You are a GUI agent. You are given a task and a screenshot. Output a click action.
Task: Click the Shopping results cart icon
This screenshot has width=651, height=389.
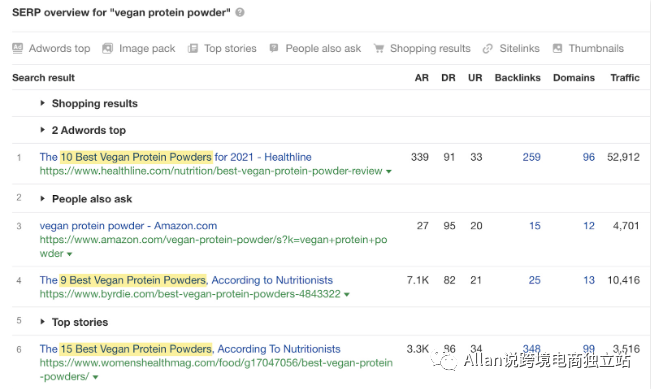tap(379, 48)
